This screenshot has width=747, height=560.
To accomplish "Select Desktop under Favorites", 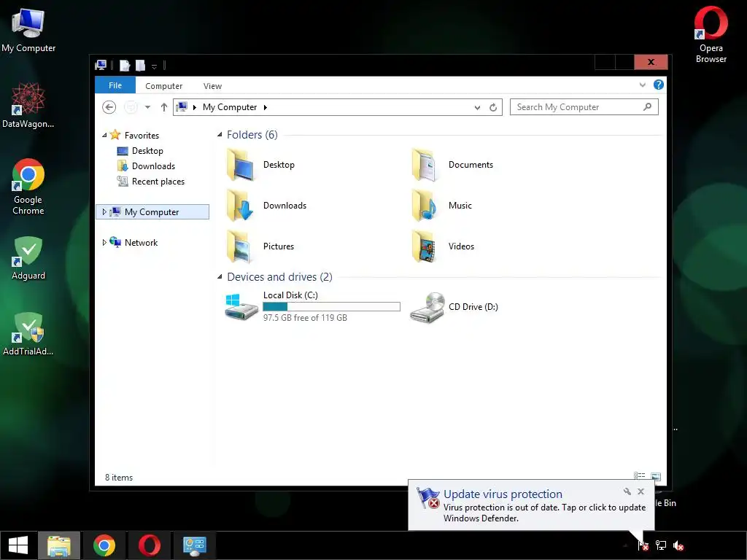I will tap(140, 151).
